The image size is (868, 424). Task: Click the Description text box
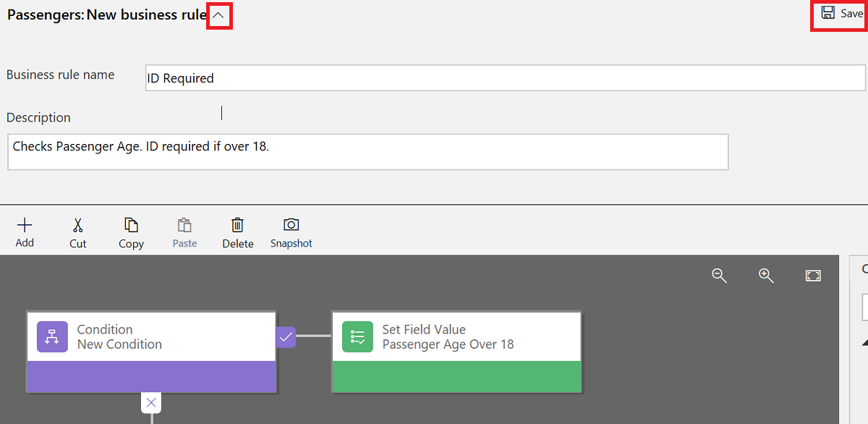(367, 151)
